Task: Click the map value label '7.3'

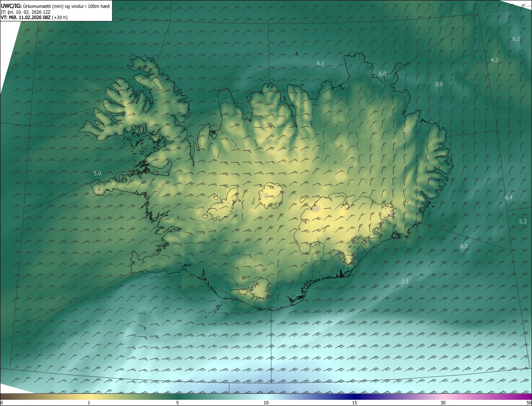Action: [405, 281]
